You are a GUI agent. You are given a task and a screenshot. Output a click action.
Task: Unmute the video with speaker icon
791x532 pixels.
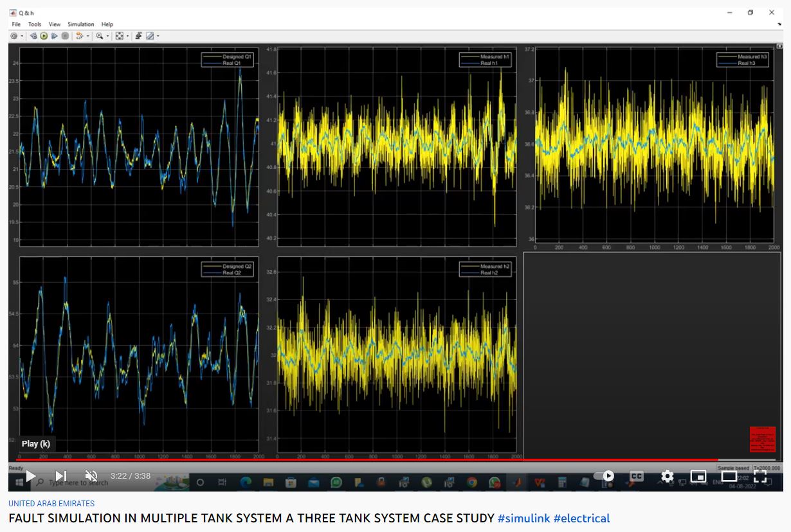[91, 476]
